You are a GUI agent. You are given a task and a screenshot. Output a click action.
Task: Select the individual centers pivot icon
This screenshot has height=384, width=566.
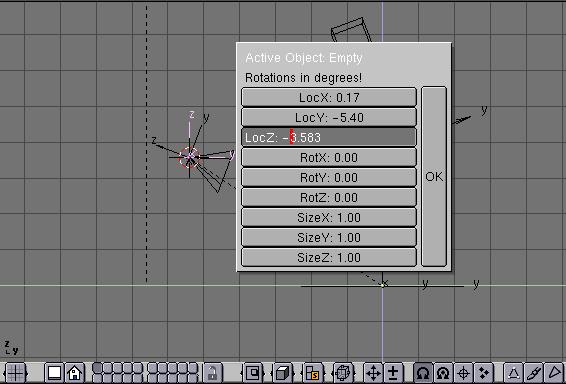pos(484,372)
